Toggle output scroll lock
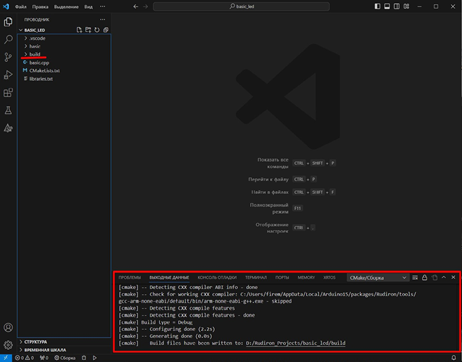The height and width of the screenshot is (362, 462). tap(425, 277)
